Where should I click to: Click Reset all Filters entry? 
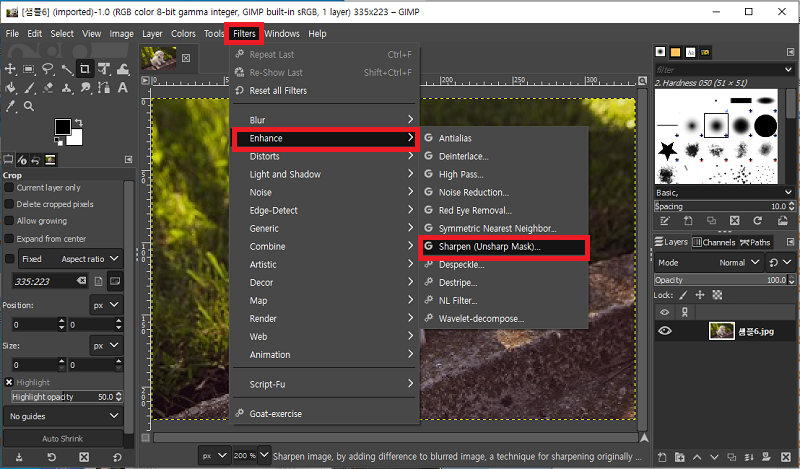pyautogui.click(x=324, y=91)
